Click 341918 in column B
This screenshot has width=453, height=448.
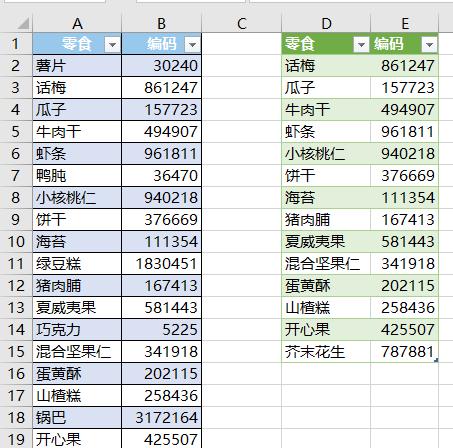click(x=162, y=352)
